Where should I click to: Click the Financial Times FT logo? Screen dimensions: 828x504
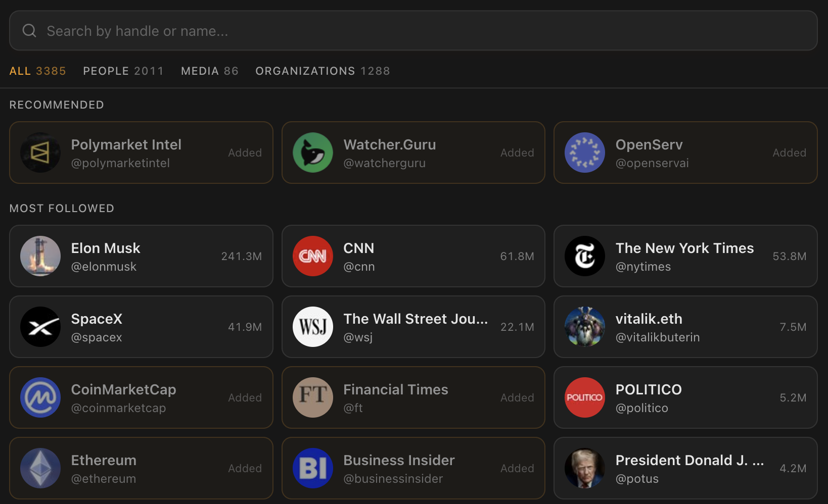coord(313,397)
